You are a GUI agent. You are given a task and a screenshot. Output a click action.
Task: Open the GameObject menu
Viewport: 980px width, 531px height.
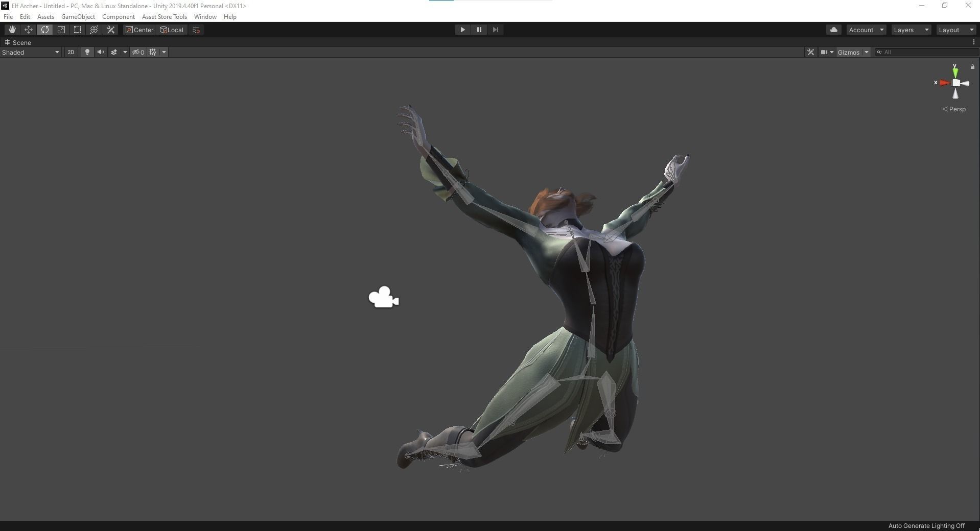(78, 17)
